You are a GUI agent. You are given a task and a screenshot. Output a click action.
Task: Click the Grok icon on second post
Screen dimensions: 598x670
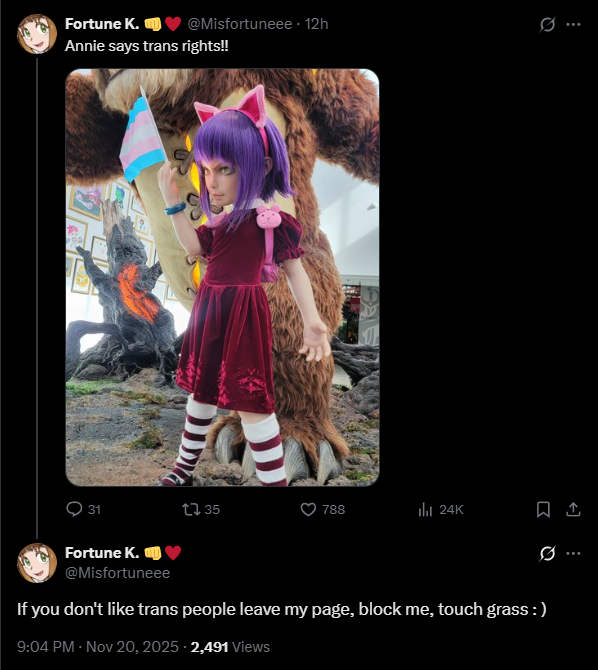click(x=547, y=553)
